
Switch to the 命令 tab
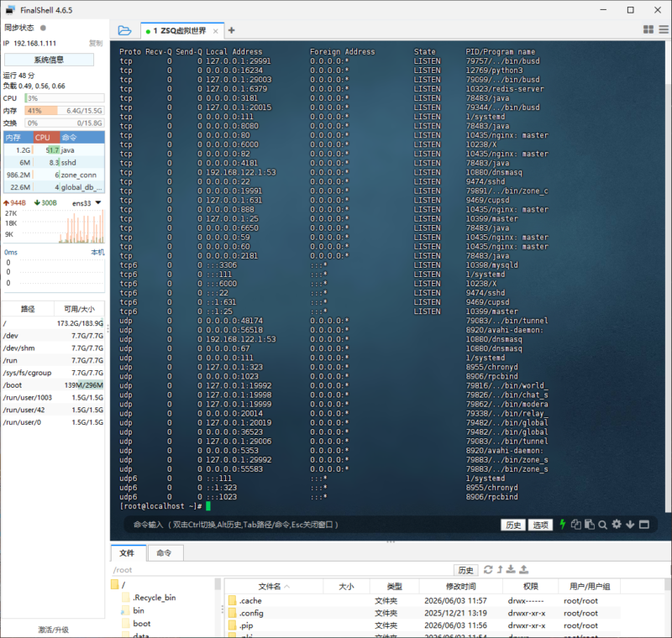coord(165,552)
